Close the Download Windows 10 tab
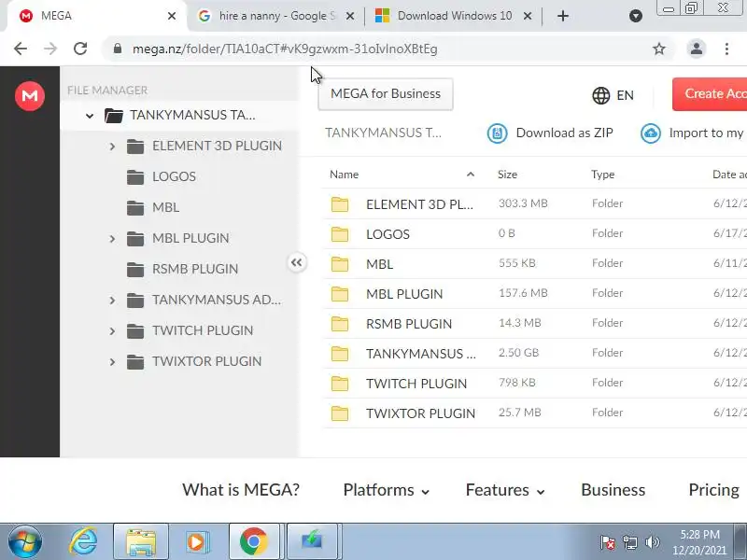Viewport: 747px width, 560px height. pos(528,16)
